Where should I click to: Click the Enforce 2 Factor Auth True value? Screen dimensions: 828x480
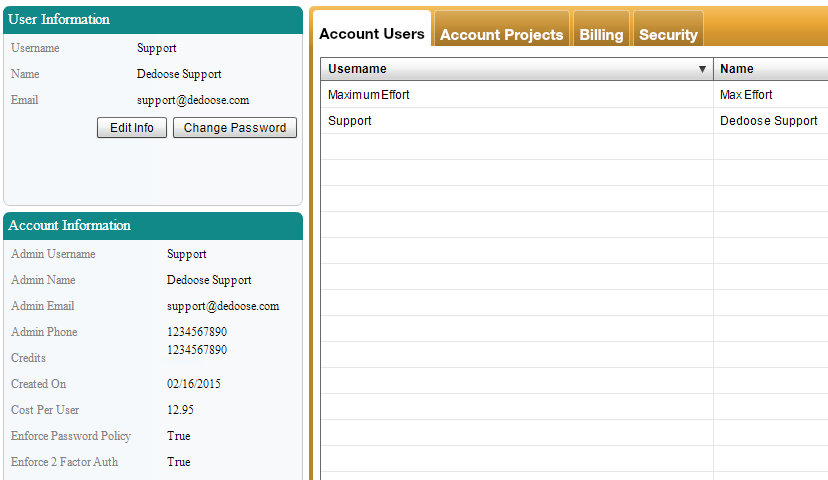[x=178, y=462]
